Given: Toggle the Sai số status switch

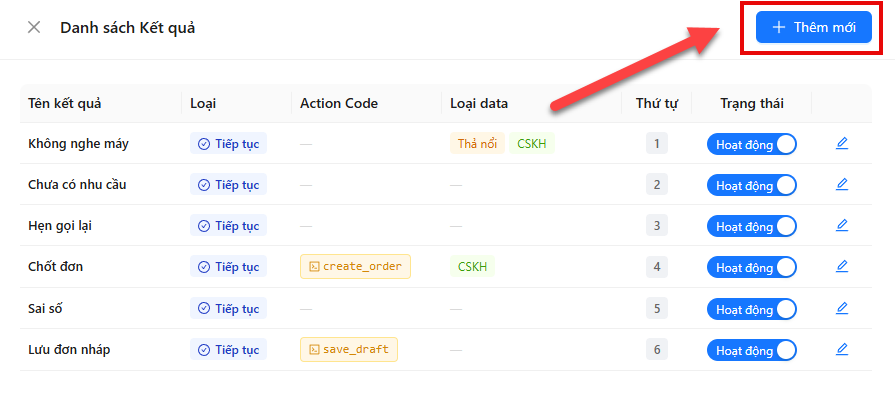Looking at the screenshot, I should pos(751,309).
